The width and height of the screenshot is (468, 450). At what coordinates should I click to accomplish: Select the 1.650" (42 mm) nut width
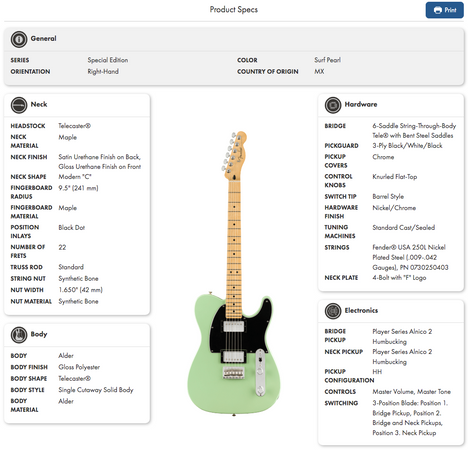[80, 290]
